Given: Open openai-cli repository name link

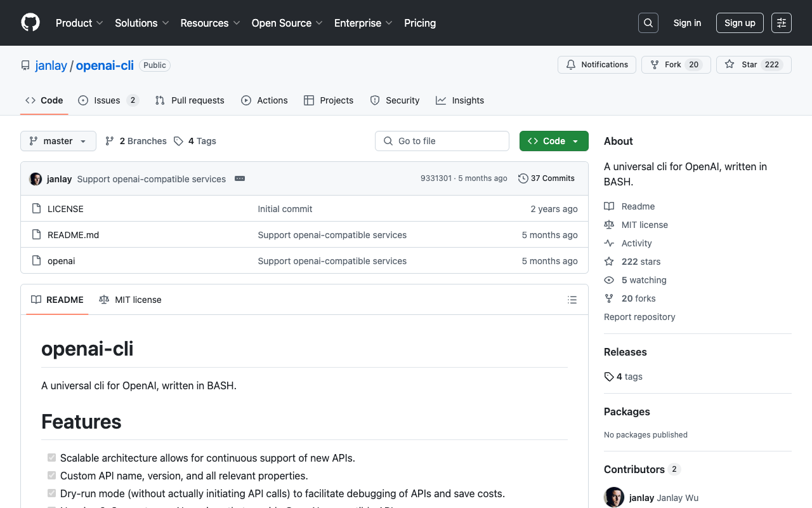Looking at the screenshot, I should point(105,65).
